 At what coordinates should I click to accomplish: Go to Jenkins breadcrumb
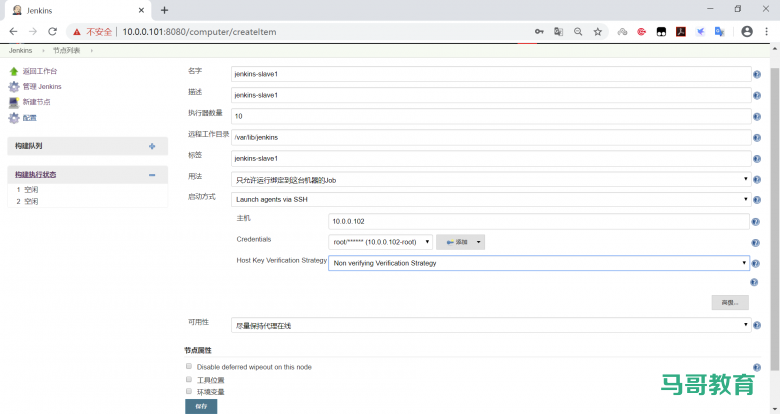click(20, 51)
